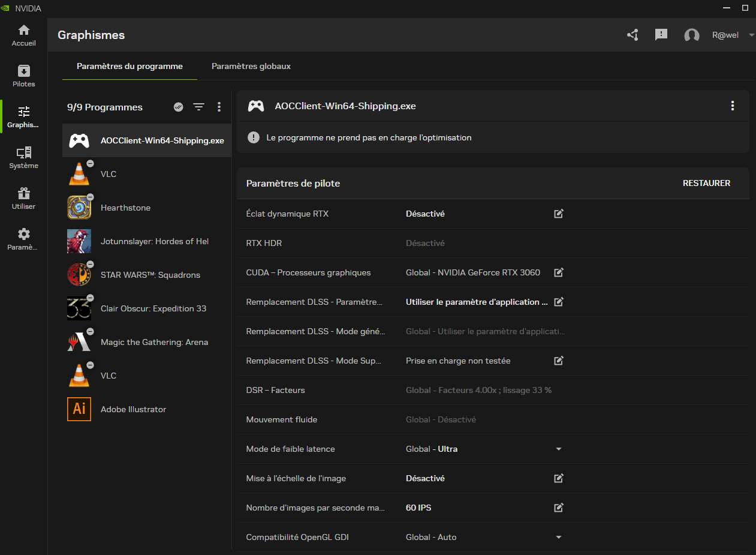This screenshot has width=756, height=555.
Task: Click the Hearthstone game icon
Action: (x=79, y=208)
